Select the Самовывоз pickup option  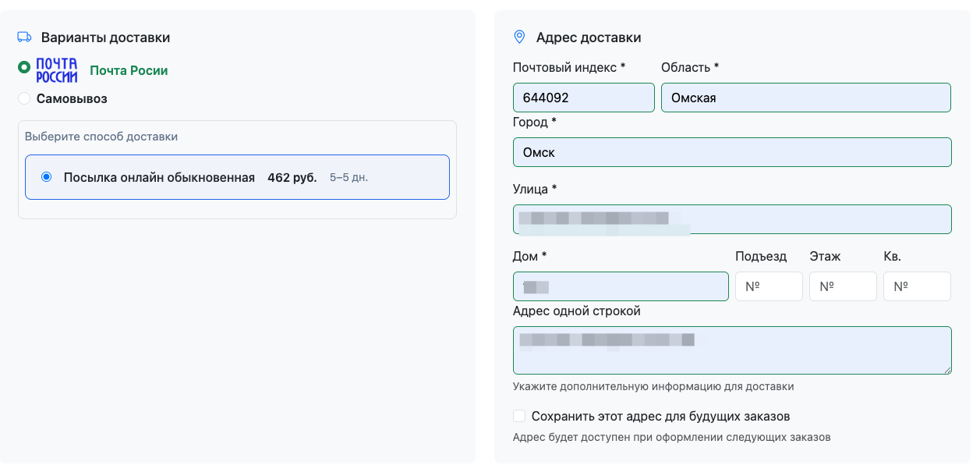(x=24, y=98)
